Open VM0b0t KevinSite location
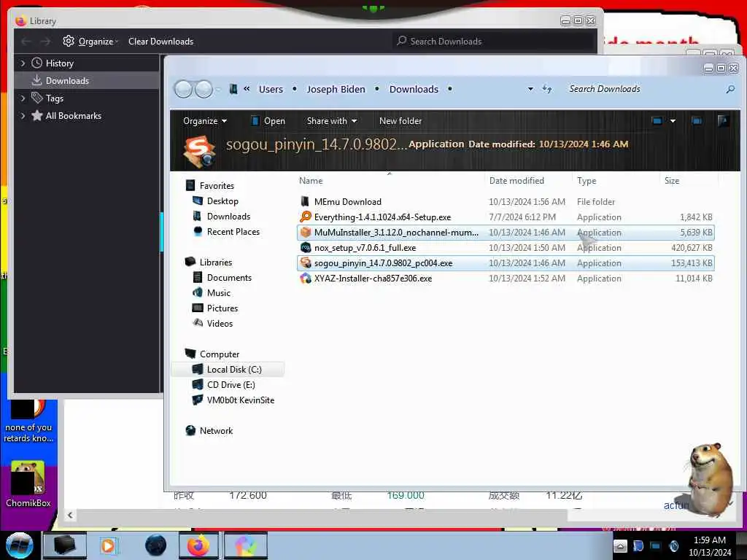The width and height of the screenshot is (747, 560). coord(241,400)
